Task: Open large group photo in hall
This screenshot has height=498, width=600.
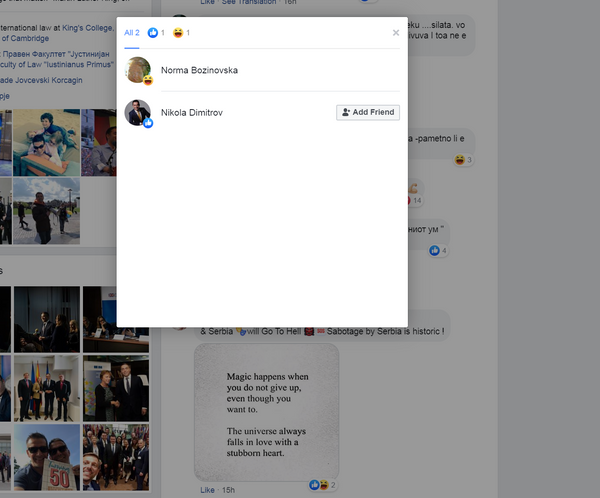Action: coord(116,457)
